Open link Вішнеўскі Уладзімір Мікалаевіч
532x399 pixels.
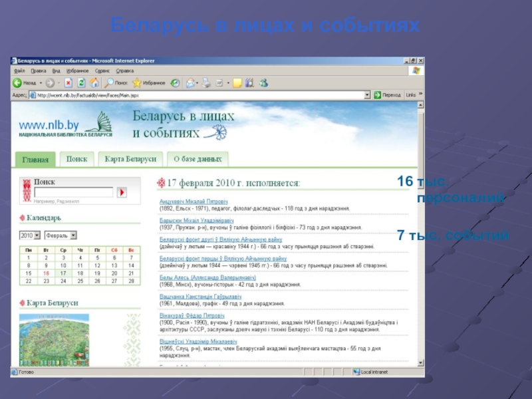tap(198, 341)
